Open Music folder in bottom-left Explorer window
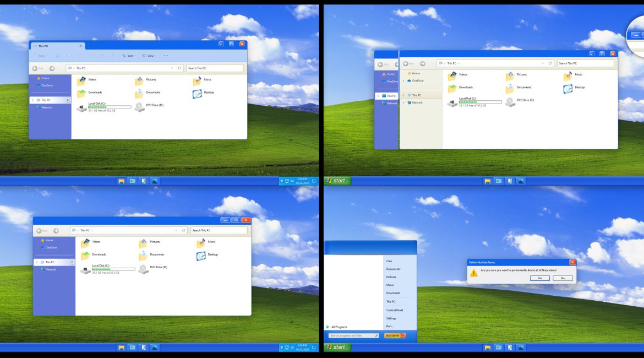Screen dimensions: 644x358 (206, 242)
